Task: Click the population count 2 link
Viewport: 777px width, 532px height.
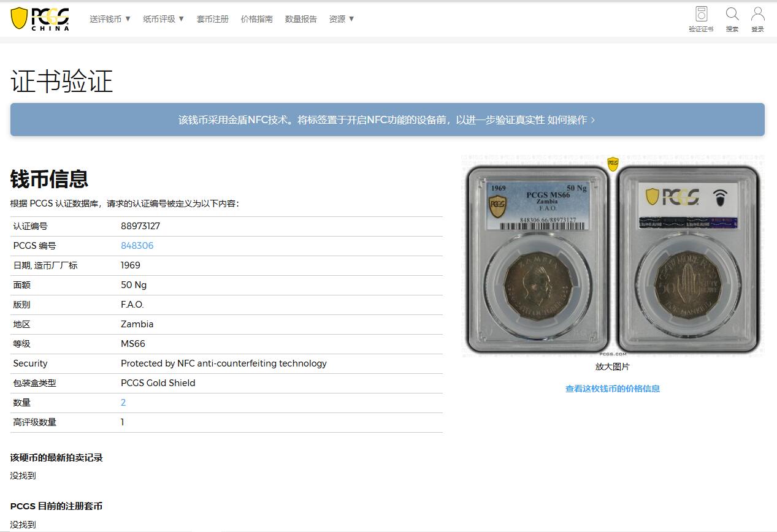Action: tap(123, 403)
